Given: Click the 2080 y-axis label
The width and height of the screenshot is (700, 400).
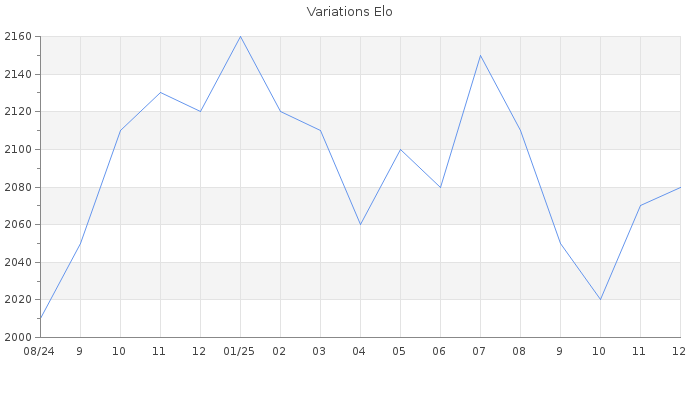Looking at the screenshot, I should pyautogui.click(x=18, y=187).
